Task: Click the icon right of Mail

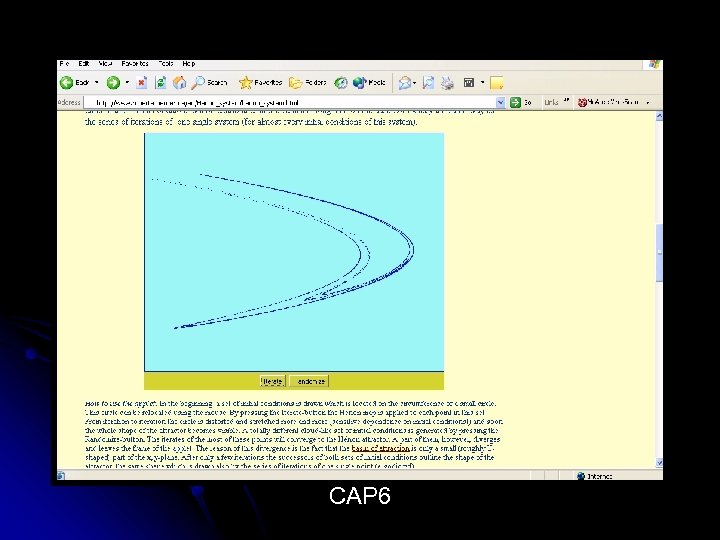Action: point(428,83)
